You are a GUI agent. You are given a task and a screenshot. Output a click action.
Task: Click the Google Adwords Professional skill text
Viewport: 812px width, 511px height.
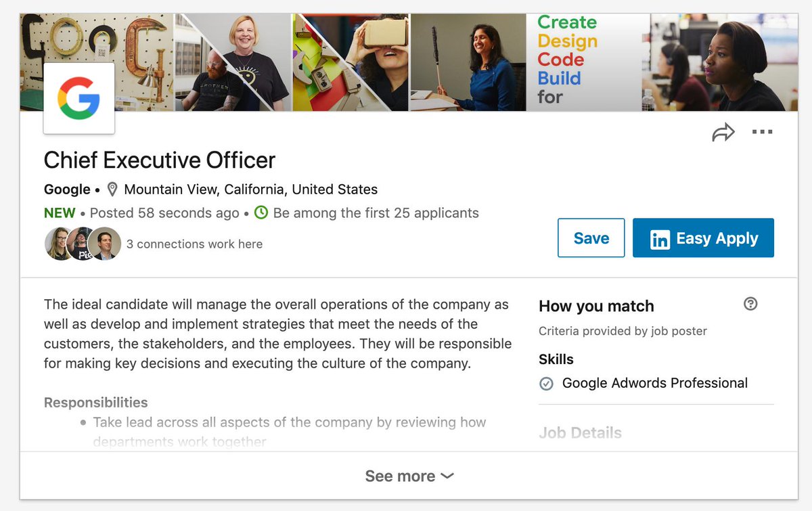coord(654,383)
